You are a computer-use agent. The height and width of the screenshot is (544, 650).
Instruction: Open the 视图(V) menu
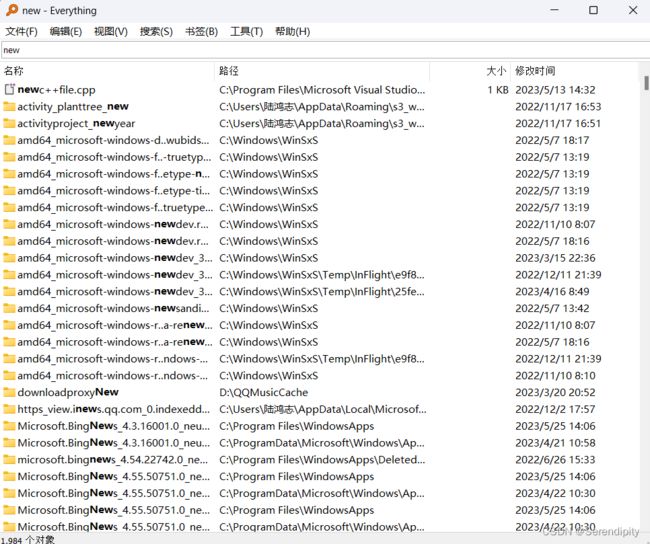(111, 32)
